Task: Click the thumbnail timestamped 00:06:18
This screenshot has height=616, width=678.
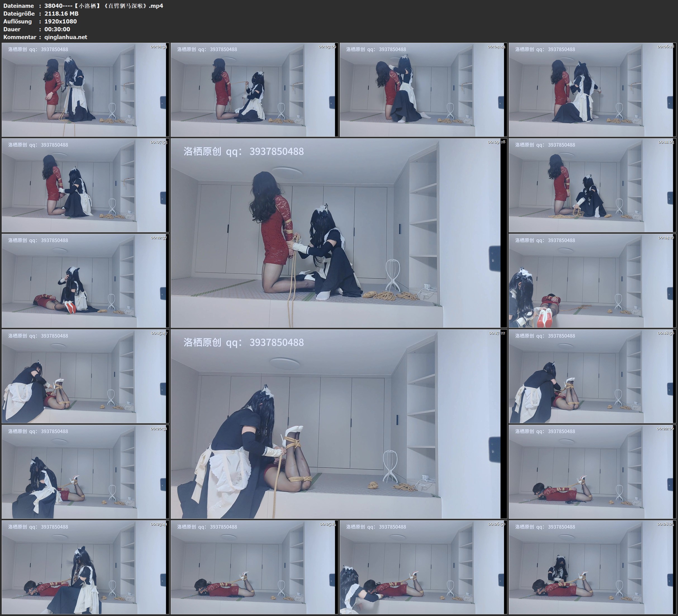Action: point(592,90)
